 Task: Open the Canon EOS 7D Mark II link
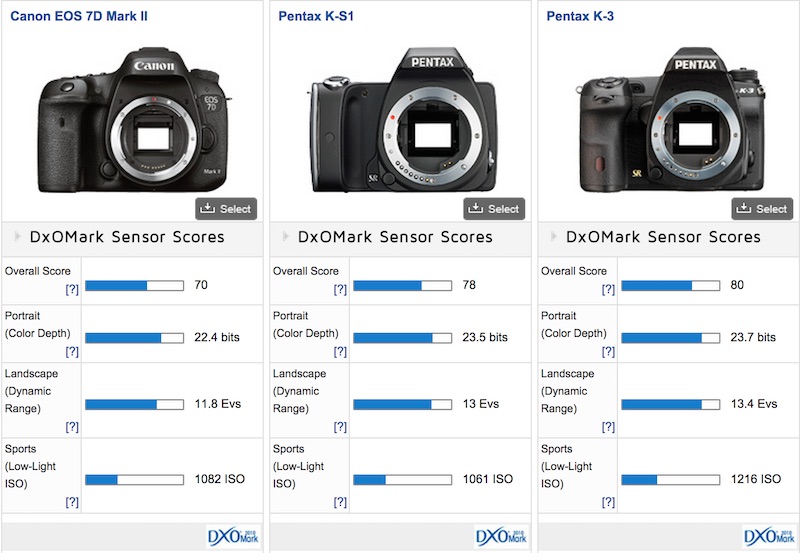pyautogui.click(x=79, y=16)
